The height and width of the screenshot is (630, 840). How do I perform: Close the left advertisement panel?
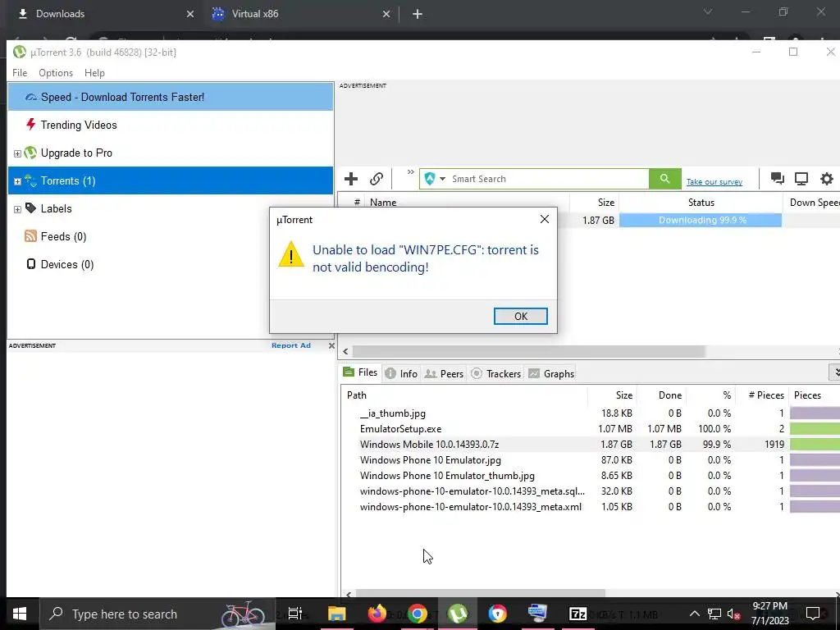click(x=331, y=345)
